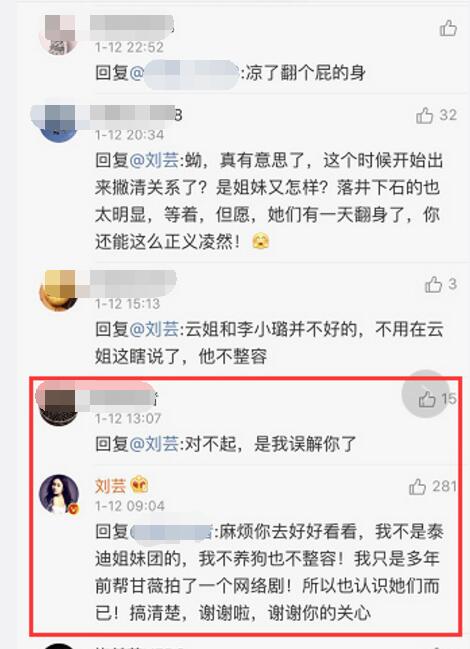This screenshot has width=470, height=649.
Task: Like the comment with 3 likes
Action: point(433,284)
